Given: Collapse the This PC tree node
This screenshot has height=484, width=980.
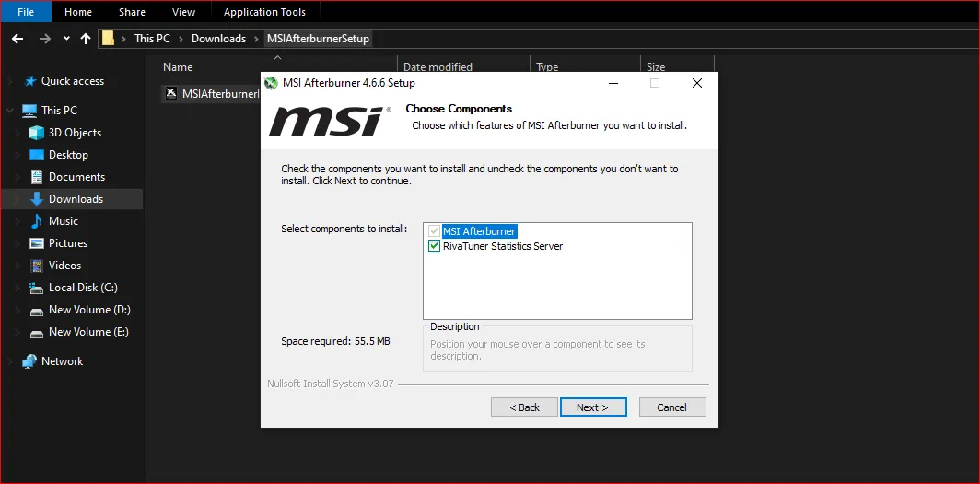Looking at the screenshot, I should coord(9,110).
